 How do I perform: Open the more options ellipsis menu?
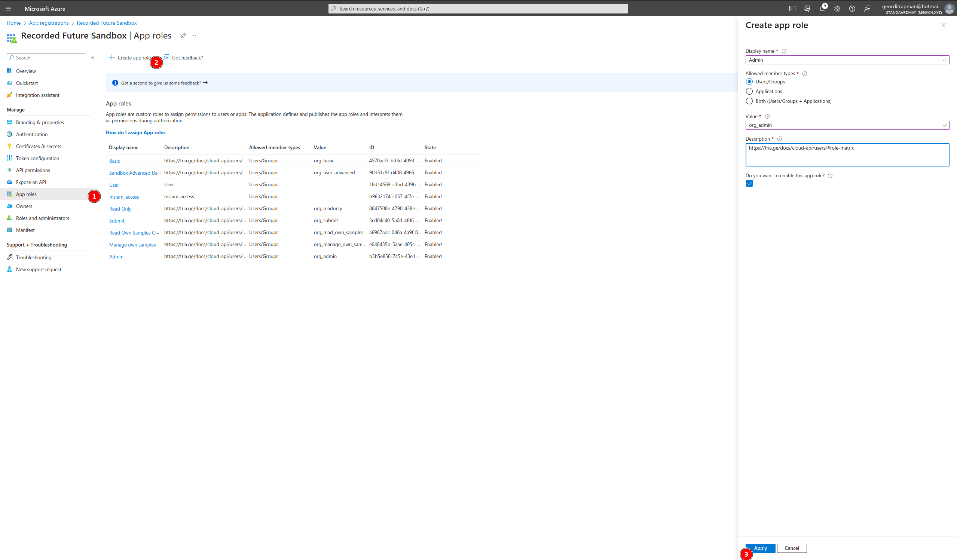195,36
